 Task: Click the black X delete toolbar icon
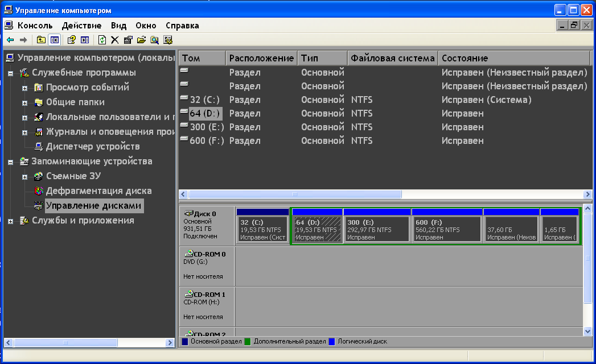tap(114, 40)
